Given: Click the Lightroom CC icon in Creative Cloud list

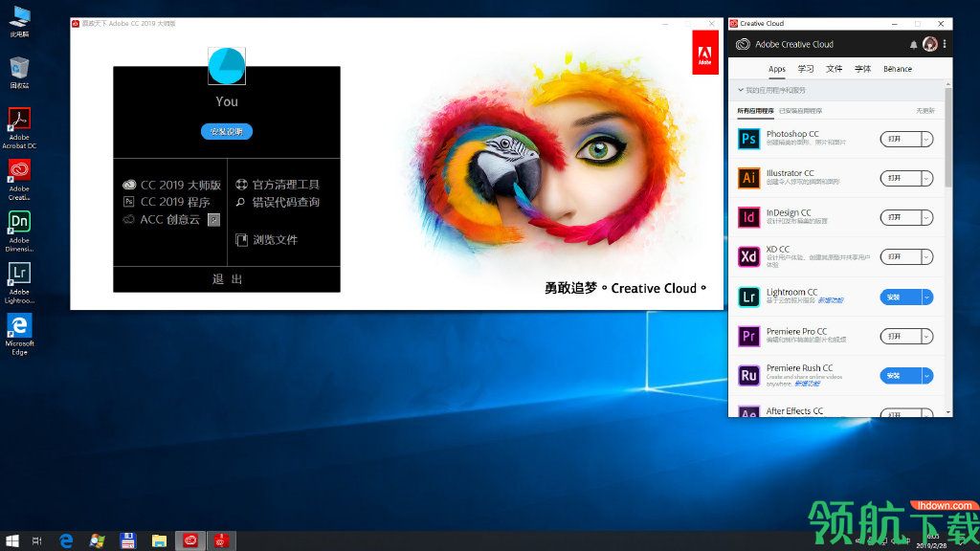Looking at the screenshot, I should point(748,297).
